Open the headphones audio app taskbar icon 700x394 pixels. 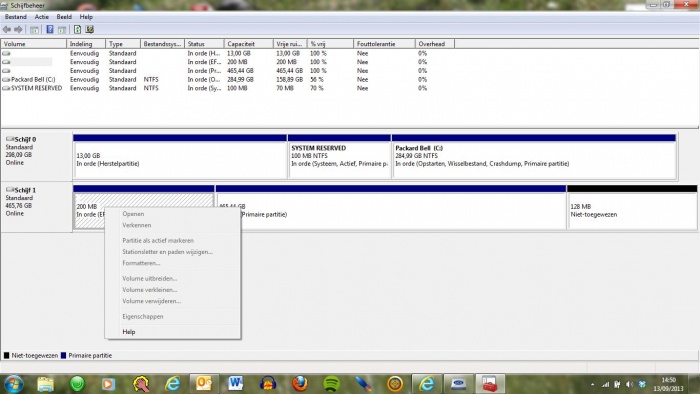(268, 384)
